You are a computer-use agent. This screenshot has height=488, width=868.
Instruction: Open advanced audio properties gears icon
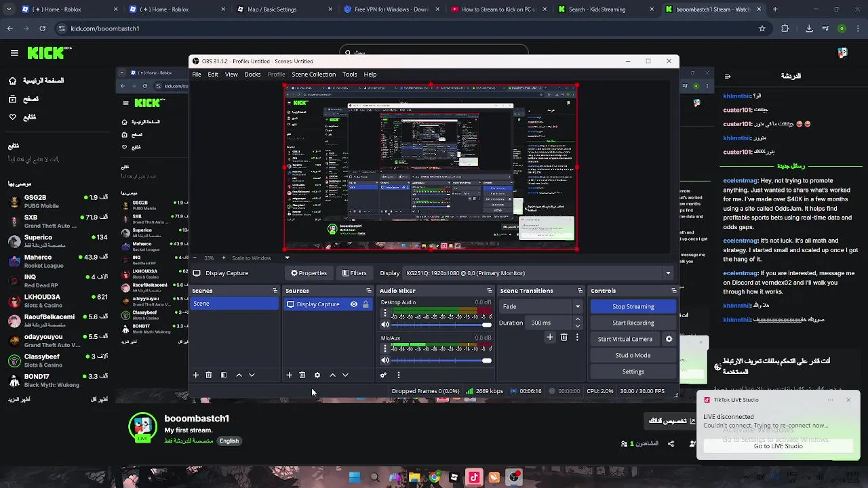click(x=383, y=375)
